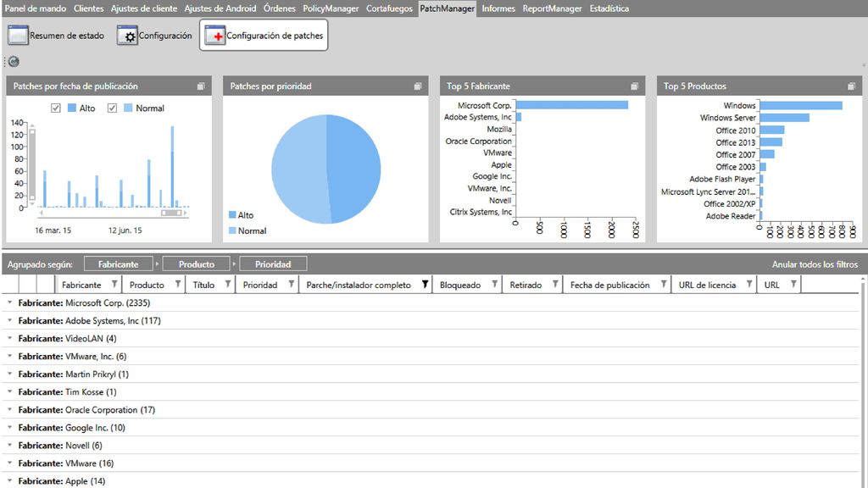Maximize the Top 5 Fabricante panel
868x488 pixels.
[634, 86]
